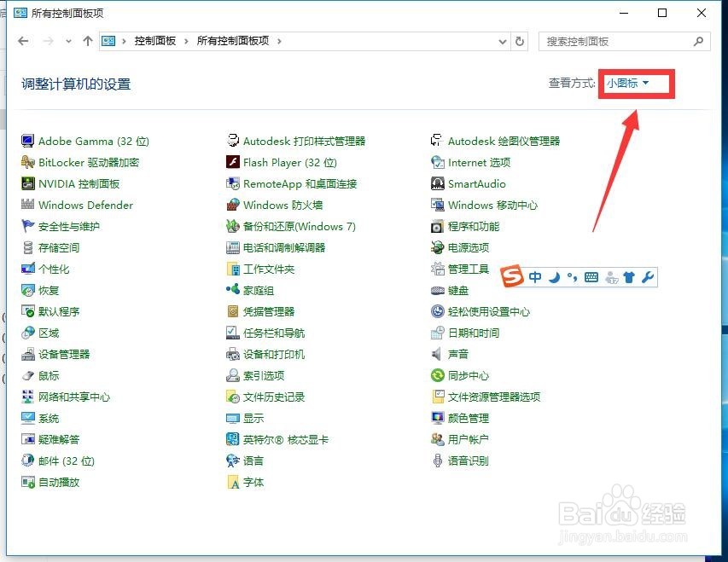Open the 设备和打印机 icon

tap(233, 354)
